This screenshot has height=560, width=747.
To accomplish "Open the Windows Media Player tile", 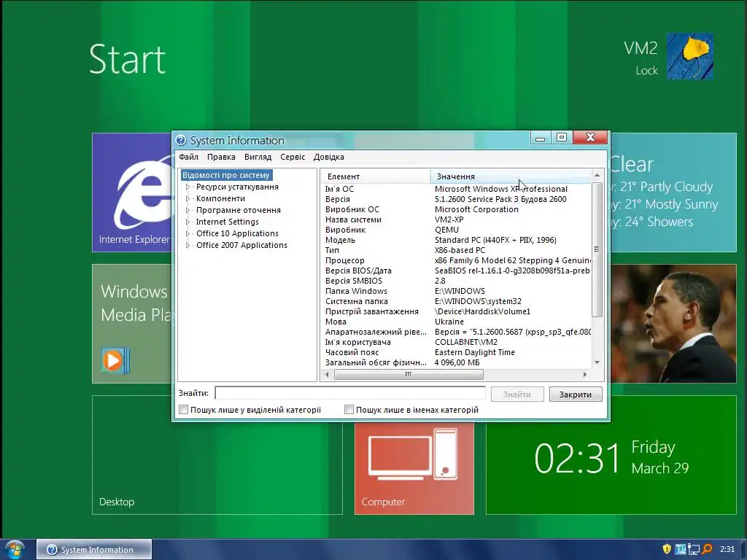I will coord(131,323).
